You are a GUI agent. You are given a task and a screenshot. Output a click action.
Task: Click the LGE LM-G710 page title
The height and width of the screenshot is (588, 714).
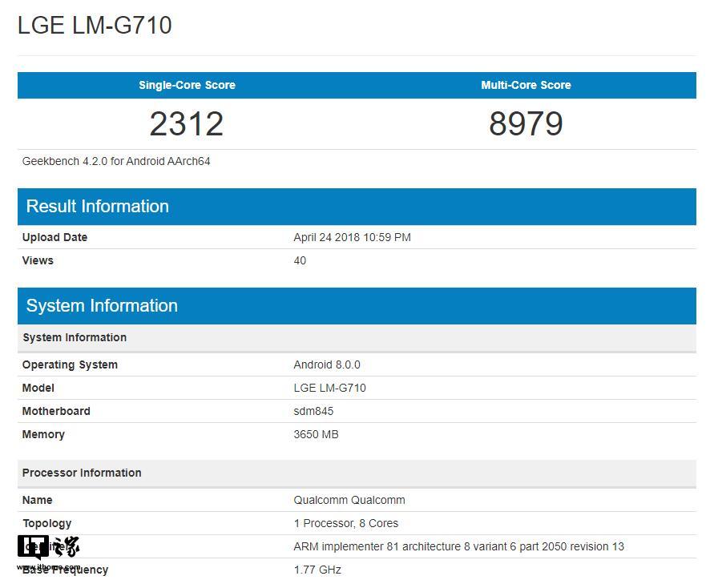[x=95, y=25]
